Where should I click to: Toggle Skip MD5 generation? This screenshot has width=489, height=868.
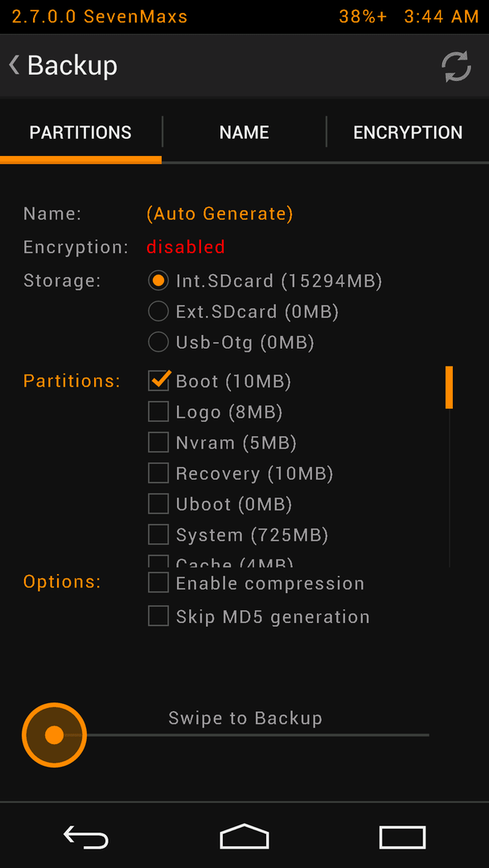(x=158, y=616)
